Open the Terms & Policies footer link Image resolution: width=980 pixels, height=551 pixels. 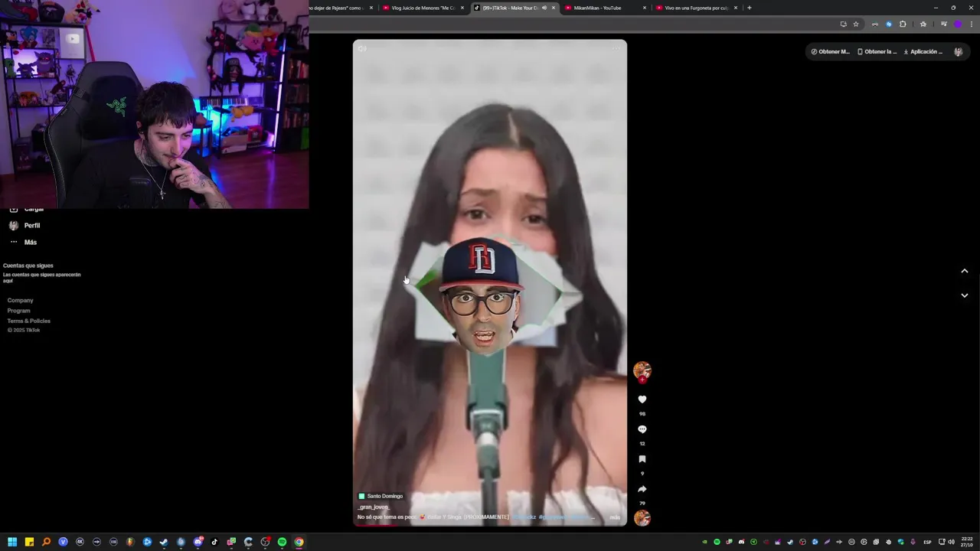(29, 321)
